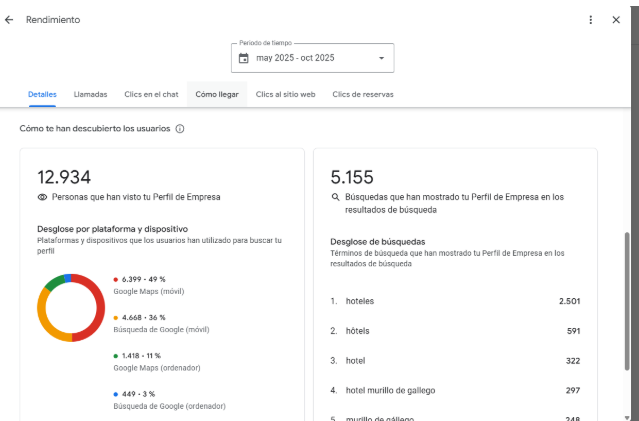Click the info icon beside discovery heading
639x421 pixels.
pyautogui.click(x=180, y=129)
